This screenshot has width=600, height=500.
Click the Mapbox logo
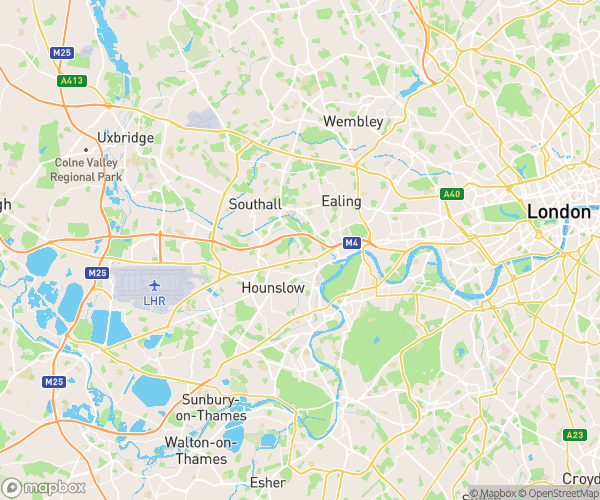43,488
